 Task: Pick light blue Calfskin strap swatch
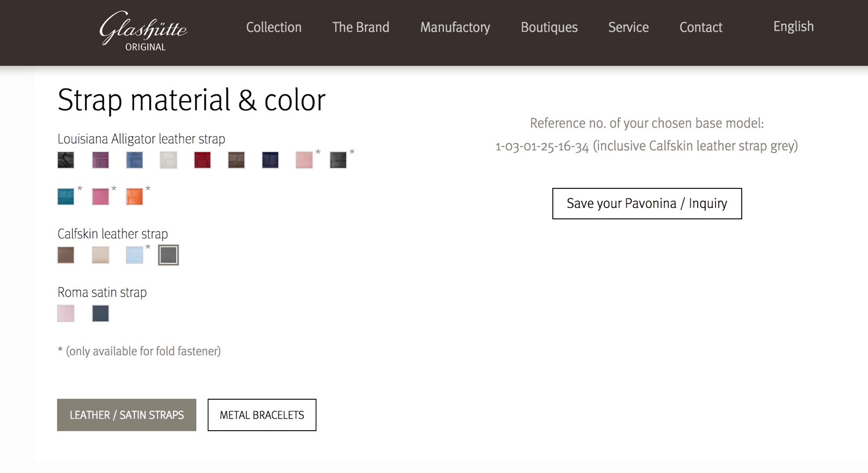pos(135,255)
